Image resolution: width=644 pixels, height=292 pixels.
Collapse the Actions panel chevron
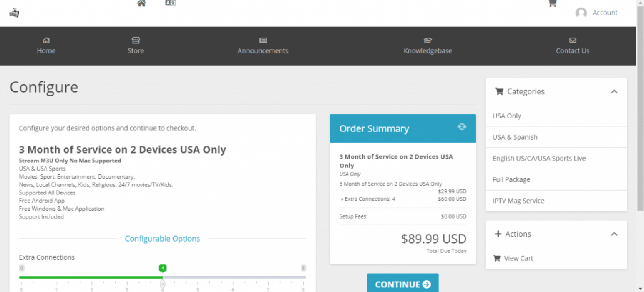pyautogui.click(x=614, y=234)
